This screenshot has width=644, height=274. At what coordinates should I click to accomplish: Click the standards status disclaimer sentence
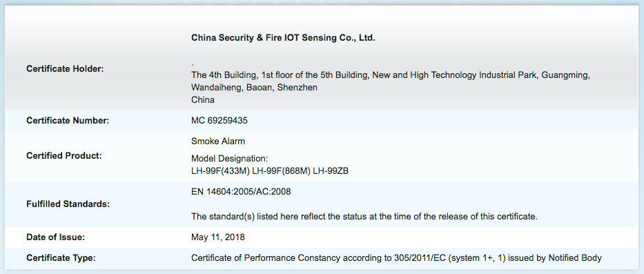point(364,217)
